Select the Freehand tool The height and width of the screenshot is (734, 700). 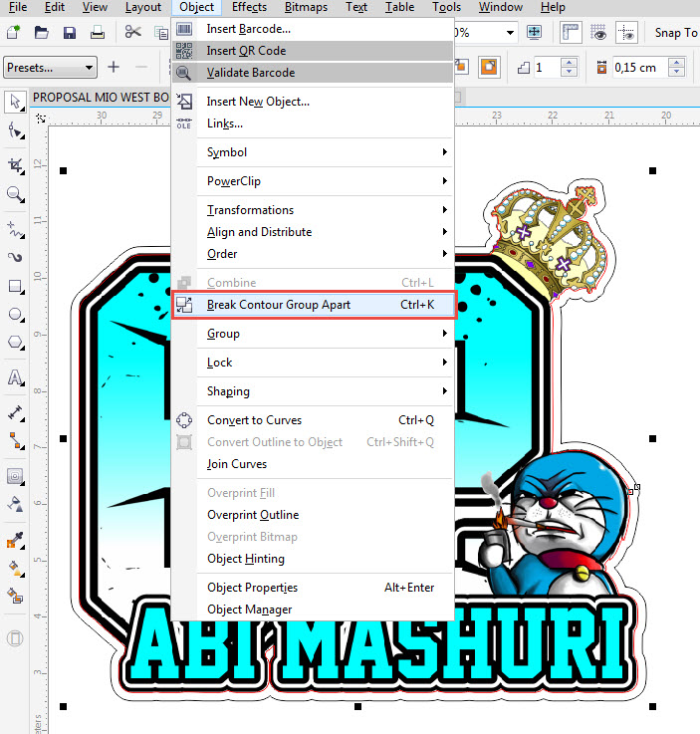(15, 230)
